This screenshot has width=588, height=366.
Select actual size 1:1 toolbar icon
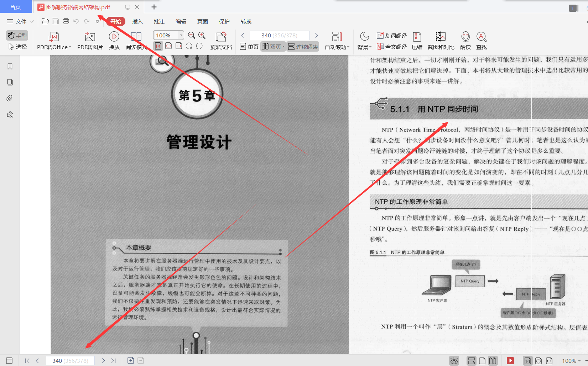pos(158,46)
